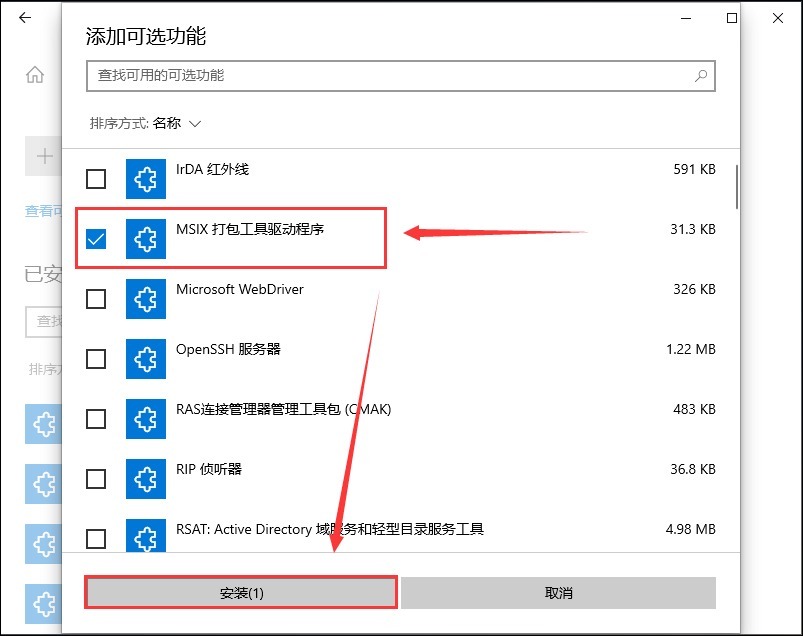
Task: Select the Microsoft WebDriver label
Action: click(240, 289)
